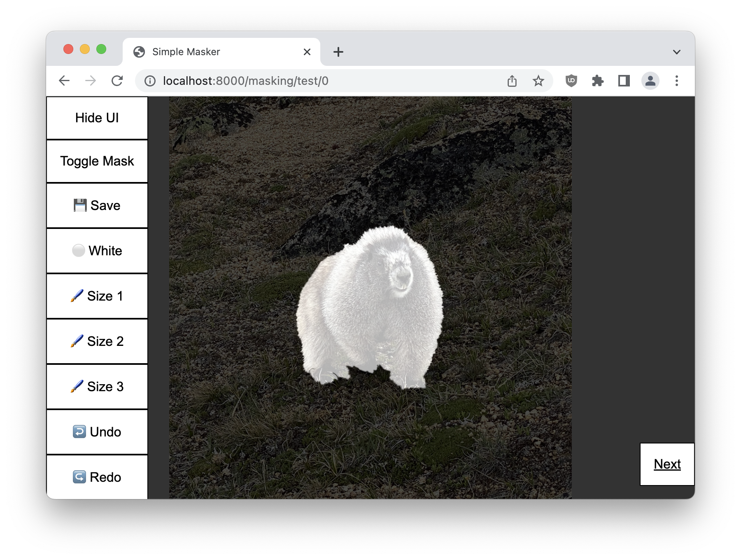Switch brush color with White button
The height and width of the screenshot is (560, 741).
[x=97, y=251]
